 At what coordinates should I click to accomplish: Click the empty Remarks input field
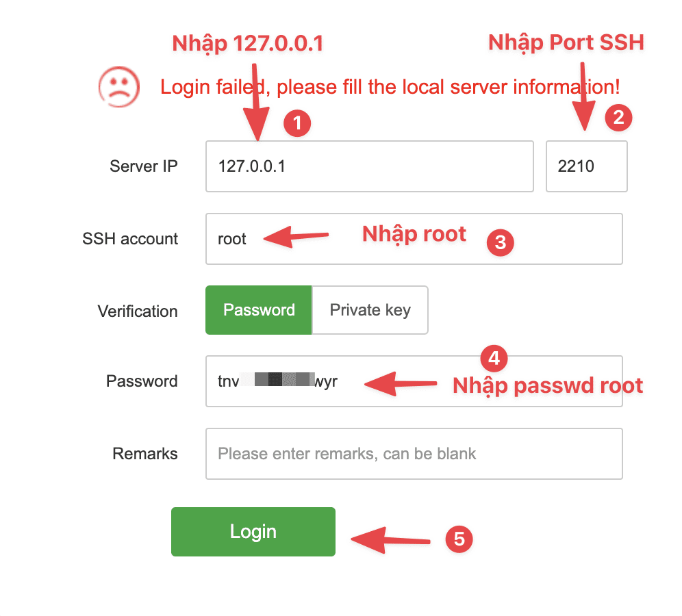tap(414, 453)
